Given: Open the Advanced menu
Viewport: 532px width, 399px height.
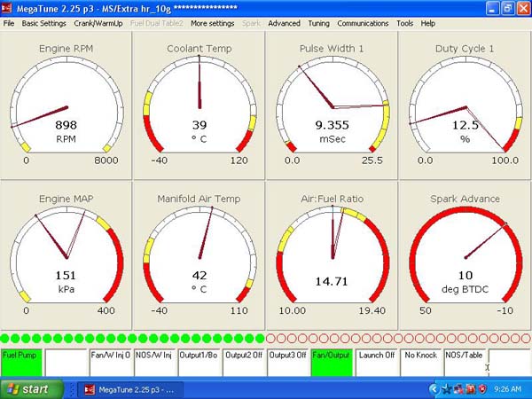Looking at the screenshot, I should [284, 23].
